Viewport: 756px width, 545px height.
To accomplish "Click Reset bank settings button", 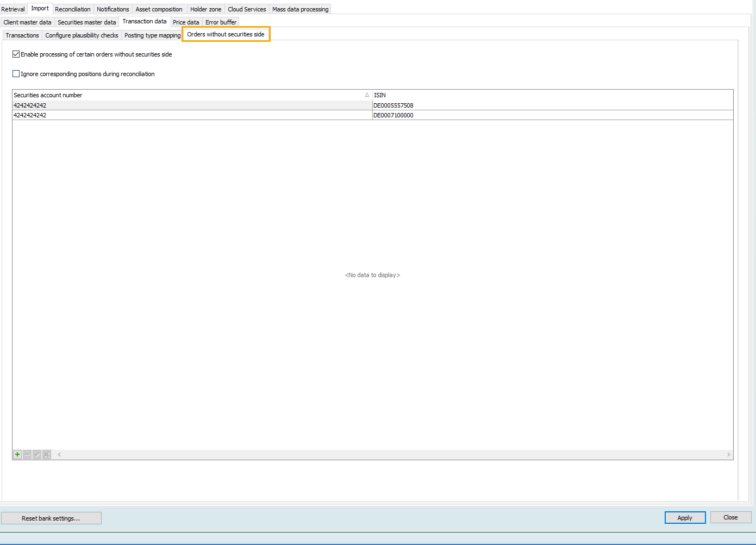I will point(51,518).
